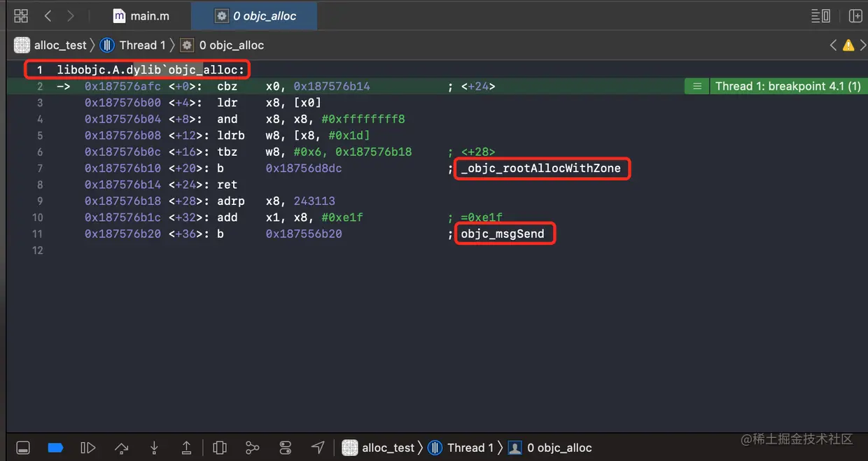Step over the current instruction

click(121, 448)
